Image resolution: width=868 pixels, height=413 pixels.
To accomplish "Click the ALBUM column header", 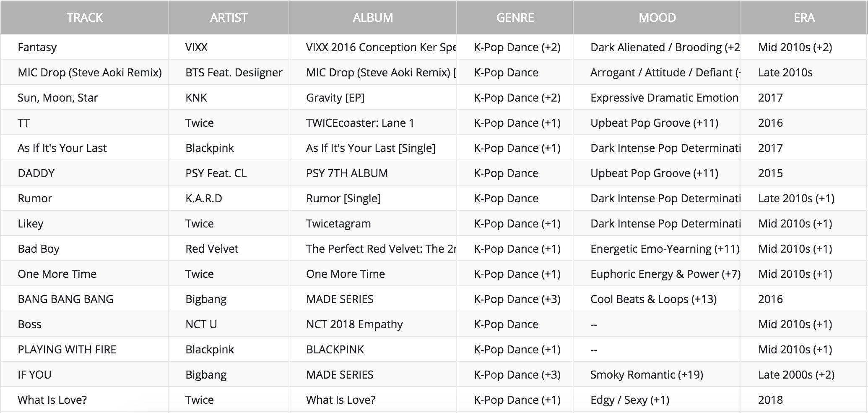I will 373,18.
